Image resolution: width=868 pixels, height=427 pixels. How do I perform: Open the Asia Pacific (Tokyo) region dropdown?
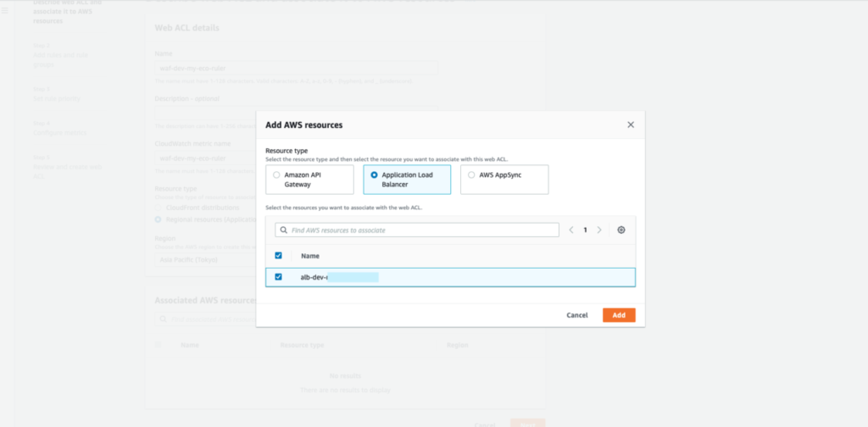coord(205,259)
